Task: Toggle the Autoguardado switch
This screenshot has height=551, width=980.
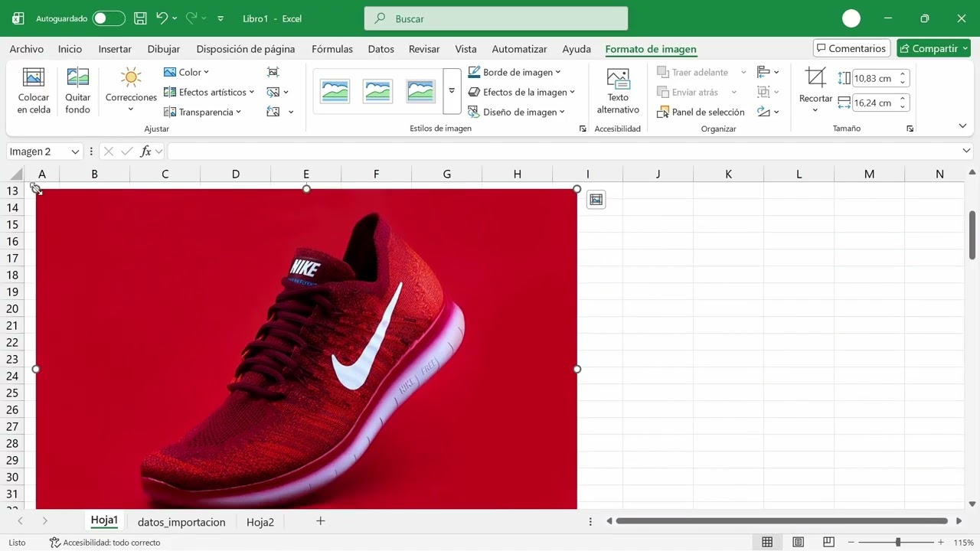Action: [x=109, y=18]
